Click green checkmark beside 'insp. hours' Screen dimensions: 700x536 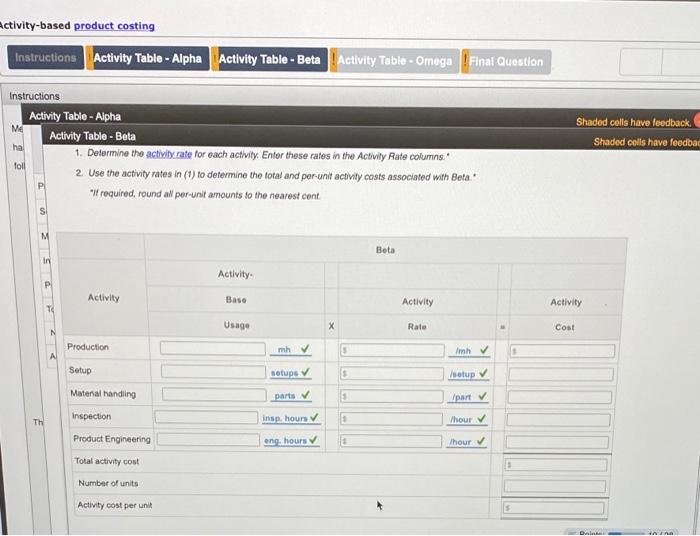314,417
